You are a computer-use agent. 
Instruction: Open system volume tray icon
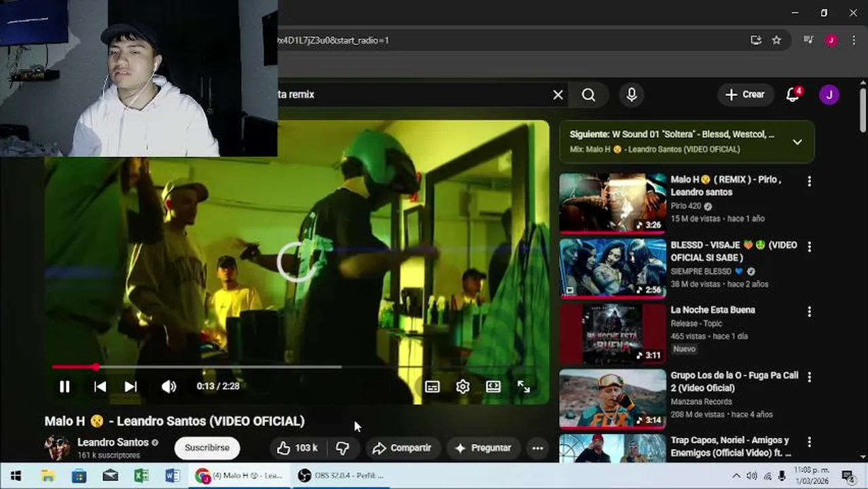click(x=752, y=476)
